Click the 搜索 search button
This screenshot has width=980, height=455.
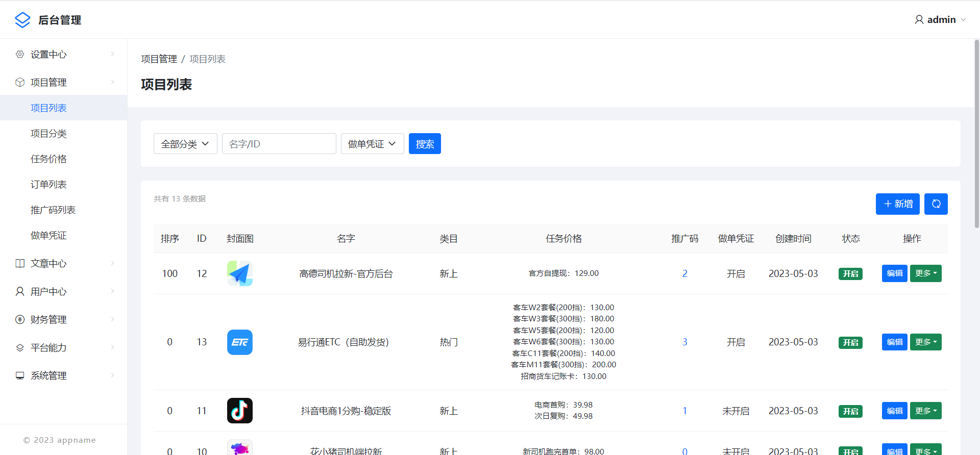tap(425, 144)
